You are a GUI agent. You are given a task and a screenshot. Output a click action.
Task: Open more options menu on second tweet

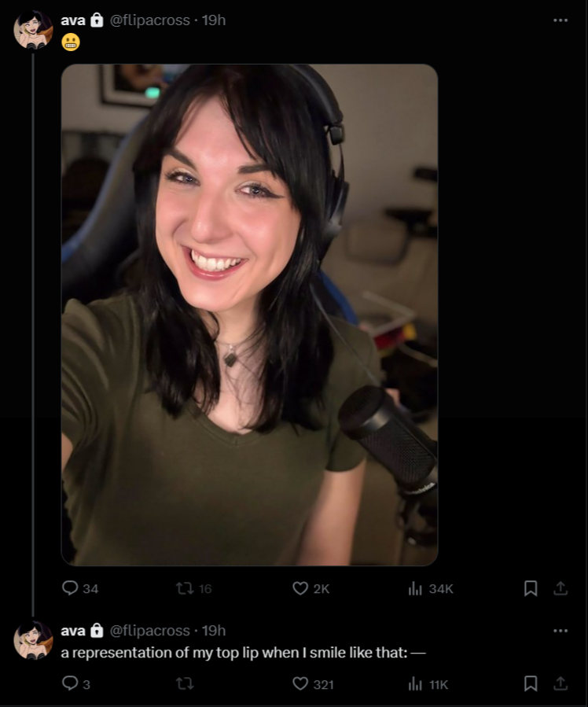coord(560,631)
